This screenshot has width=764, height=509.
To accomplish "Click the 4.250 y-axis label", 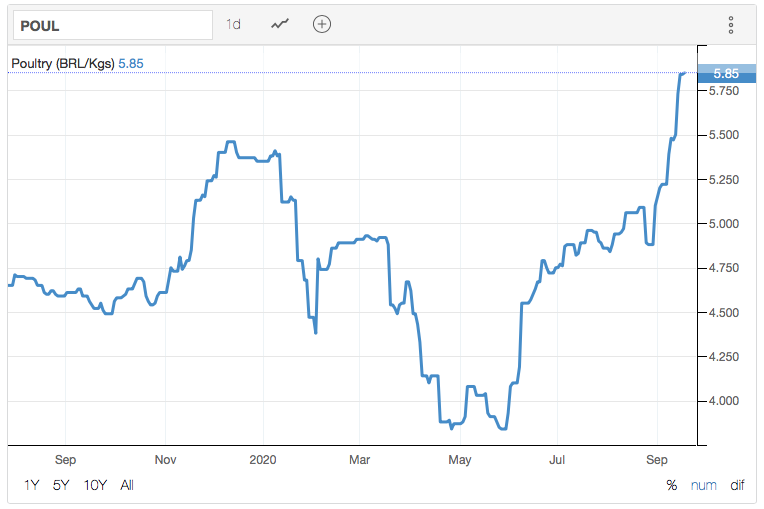I will coord(724,357).
